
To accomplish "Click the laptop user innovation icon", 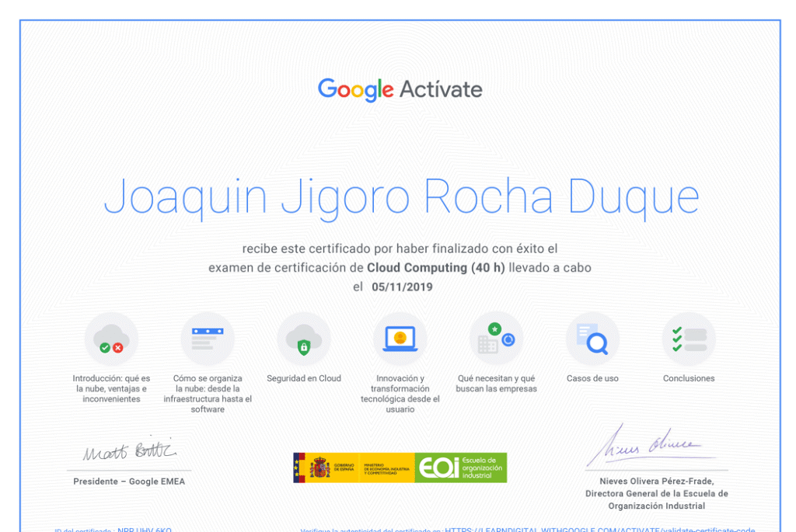I will tap(400, 339).
